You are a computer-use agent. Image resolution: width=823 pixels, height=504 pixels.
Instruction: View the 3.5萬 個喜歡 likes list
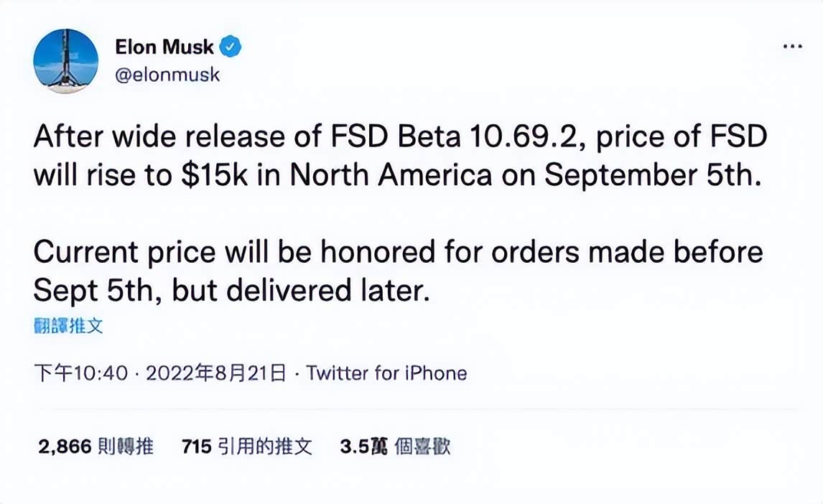coord(395,447)
